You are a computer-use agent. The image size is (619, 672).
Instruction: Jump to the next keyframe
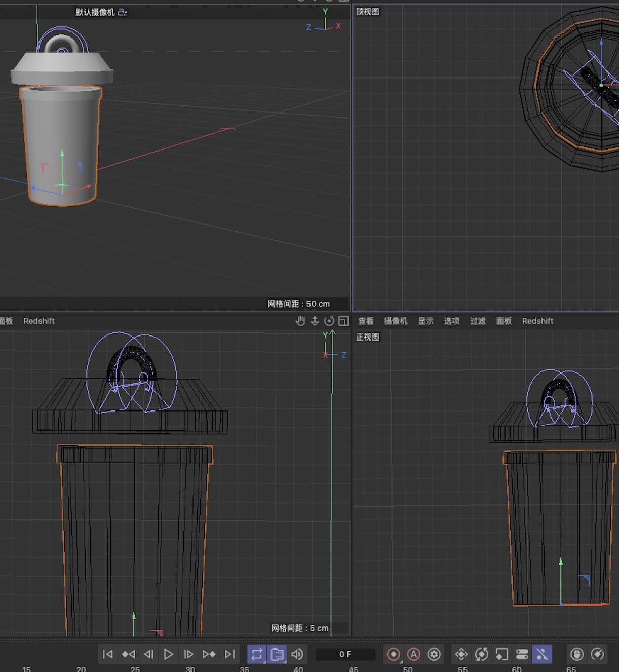tap(209, 654)
